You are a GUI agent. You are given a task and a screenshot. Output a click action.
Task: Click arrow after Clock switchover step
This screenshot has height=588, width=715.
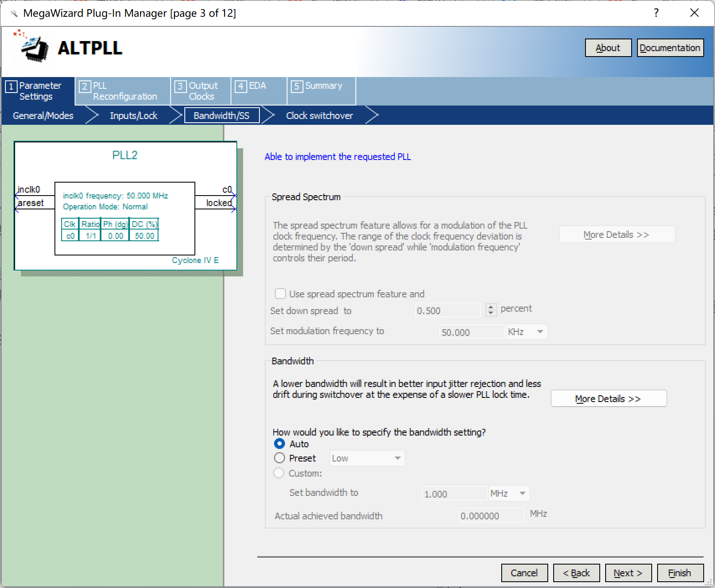pos(372,115)
